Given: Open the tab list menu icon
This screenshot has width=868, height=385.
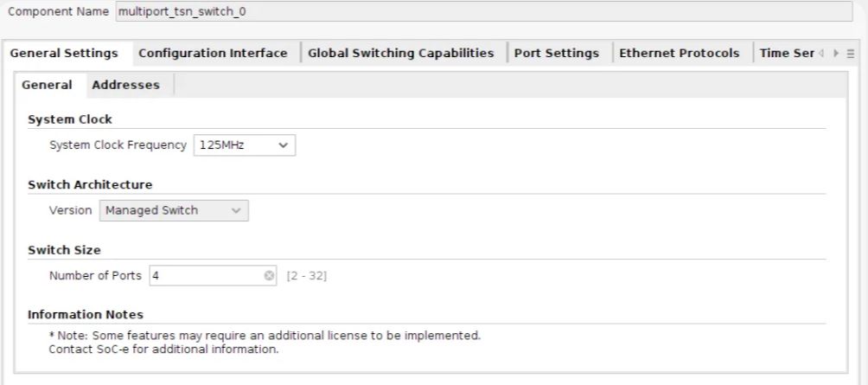Looking at the screenshot, I should click(x=851, y=54).
